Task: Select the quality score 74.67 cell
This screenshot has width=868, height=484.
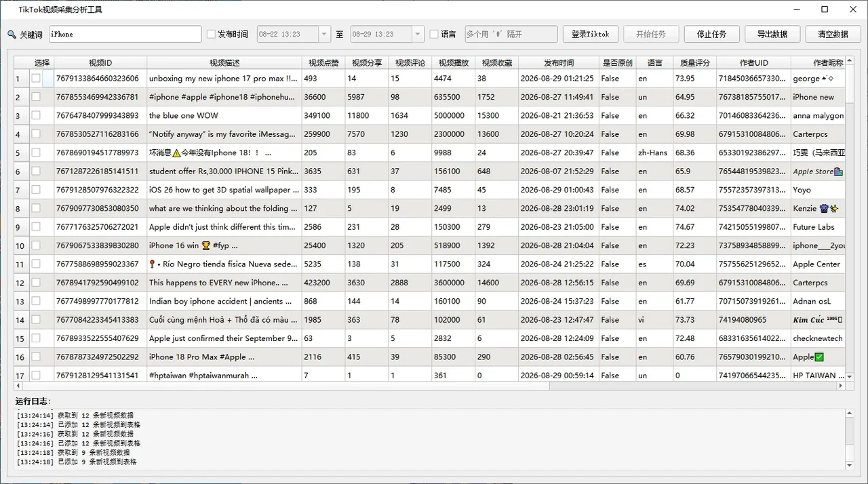Action: click(695, 227)
